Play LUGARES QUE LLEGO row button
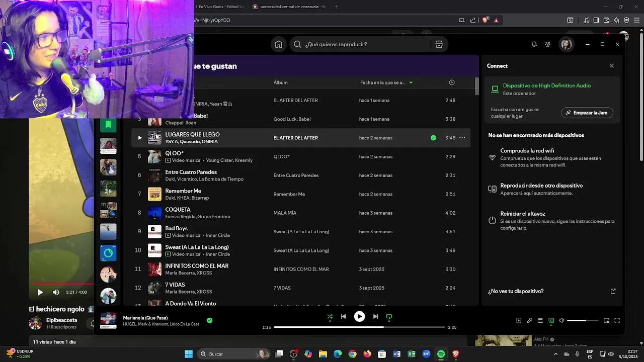The width and height of the screenshot is (644, 362). coord(140,138)
